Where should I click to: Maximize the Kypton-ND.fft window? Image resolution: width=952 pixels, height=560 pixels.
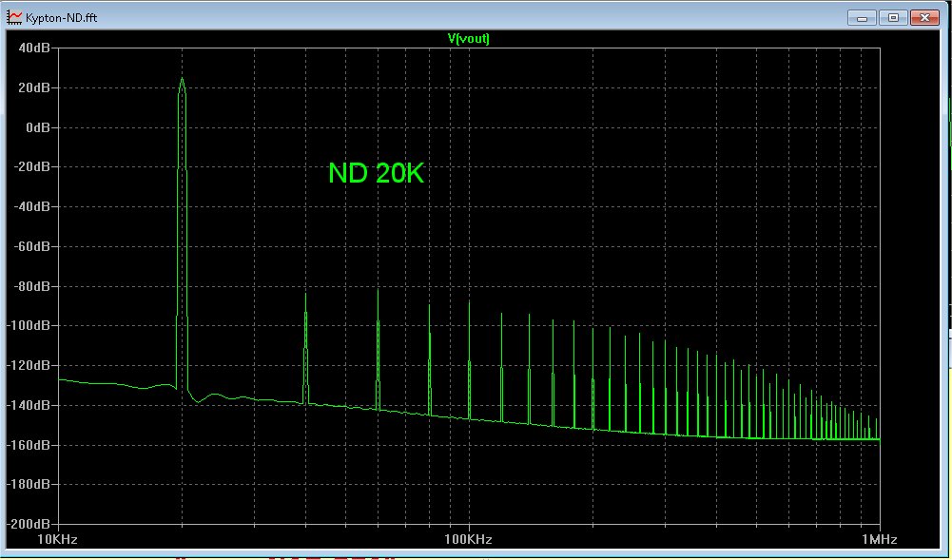[893, 18]
